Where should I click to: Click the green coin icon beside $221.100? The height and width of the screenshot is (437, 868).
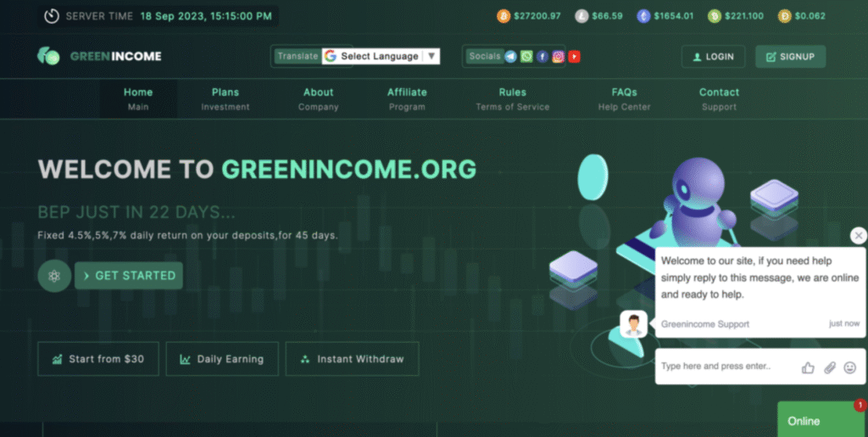point(714,16)
